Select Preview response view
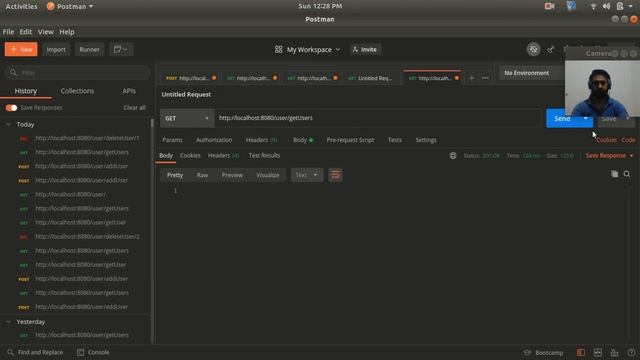 (232, 175)
